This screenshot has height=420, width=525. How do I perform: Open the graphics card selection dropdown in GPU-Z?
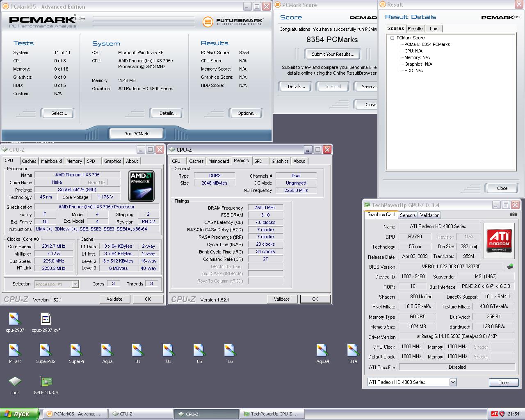click(x=453, y=382)
